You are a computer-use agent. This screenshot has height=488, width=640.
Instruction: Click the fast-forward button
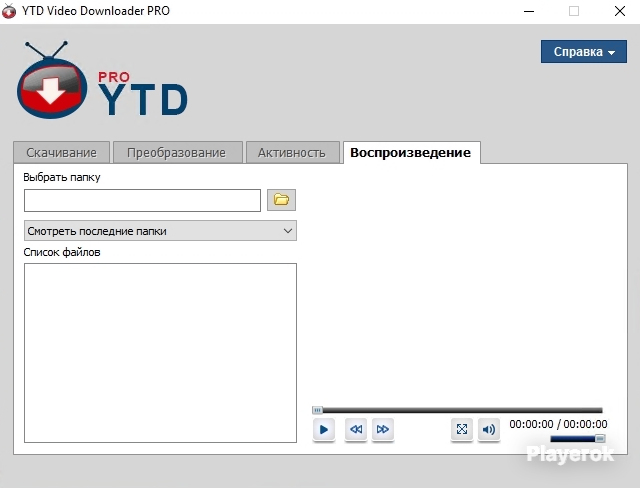(x=383, y=429)
